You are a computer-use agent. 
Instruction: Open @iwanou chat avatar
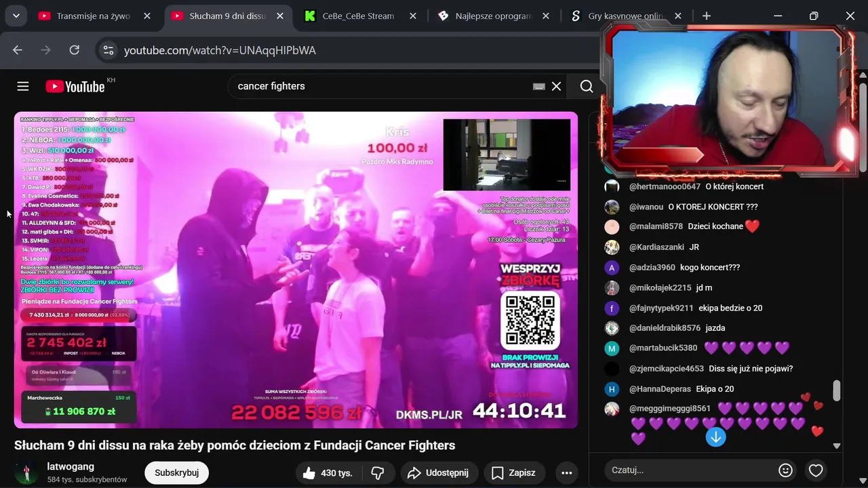click(x=612, y=207)
